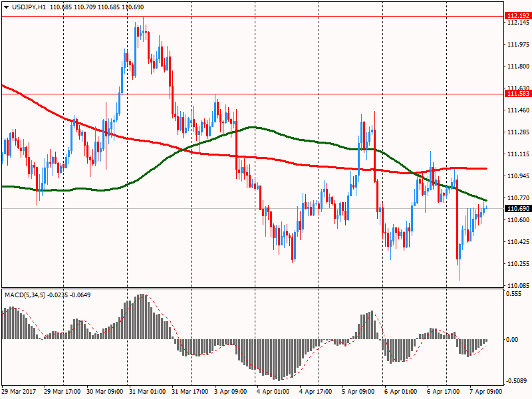Click the 3 Apr 09:00 time label
532x399 pixels.
(231, 392)
